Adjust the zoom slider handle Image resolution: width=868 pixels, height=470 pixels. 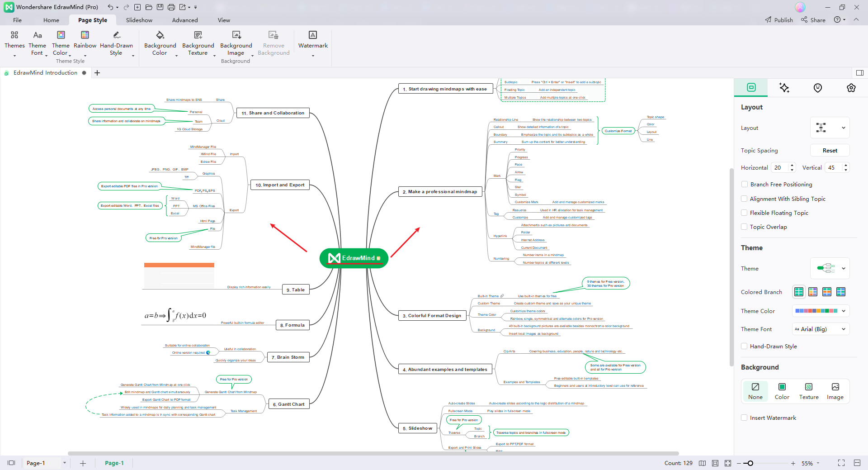(x=750, y=463)
